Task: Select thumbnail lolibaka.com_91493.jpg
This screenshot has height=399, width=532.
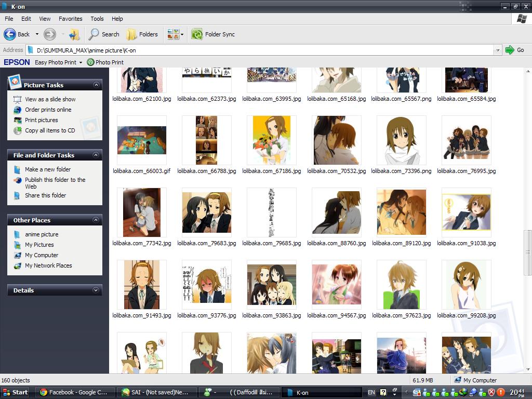Action: (x=142, y=285)
